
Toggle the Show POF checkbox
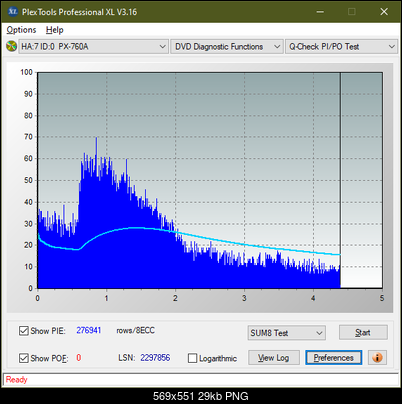click(x=24, y=358)
